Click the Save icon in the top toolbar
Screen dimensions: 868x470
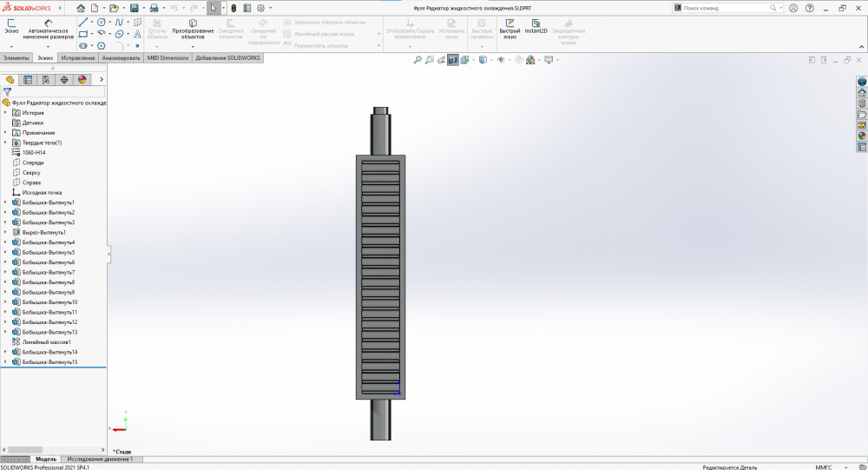coord(134,8)
